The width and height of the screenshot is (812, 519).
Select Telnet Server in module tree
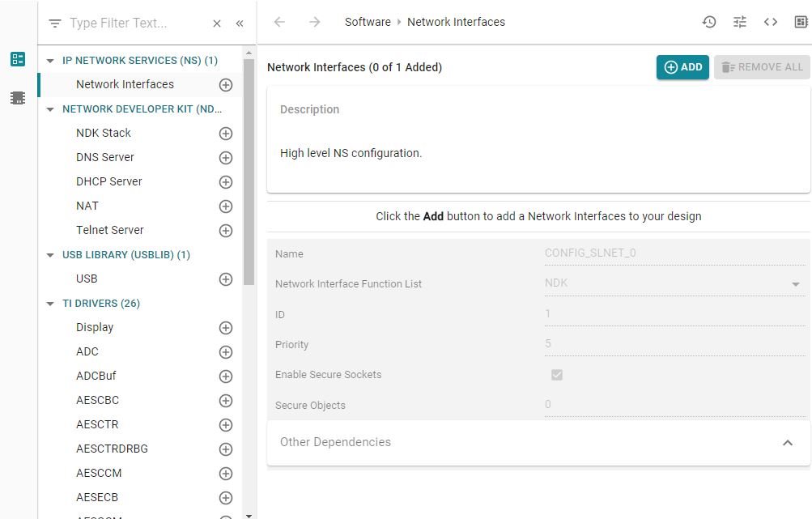tap(110, 230)
